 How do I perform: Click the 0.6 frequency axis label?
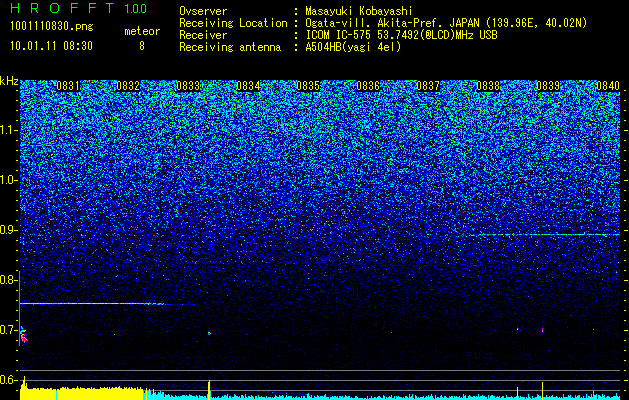tap(7, 380)
